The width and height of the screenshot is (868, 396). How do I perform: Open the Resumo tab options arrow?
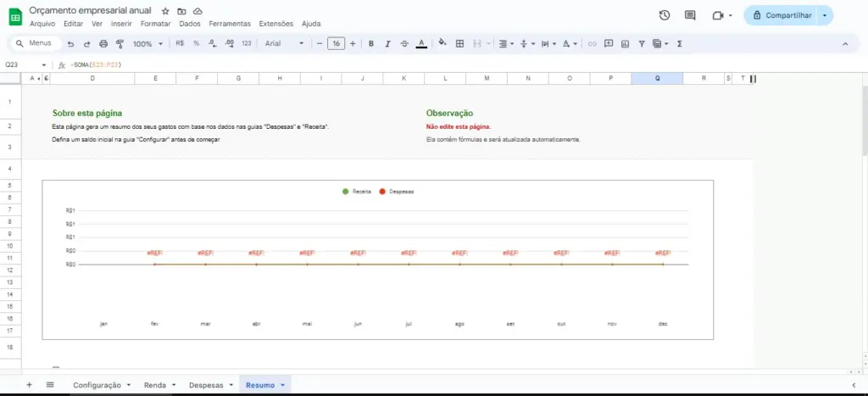click(283, 385)
